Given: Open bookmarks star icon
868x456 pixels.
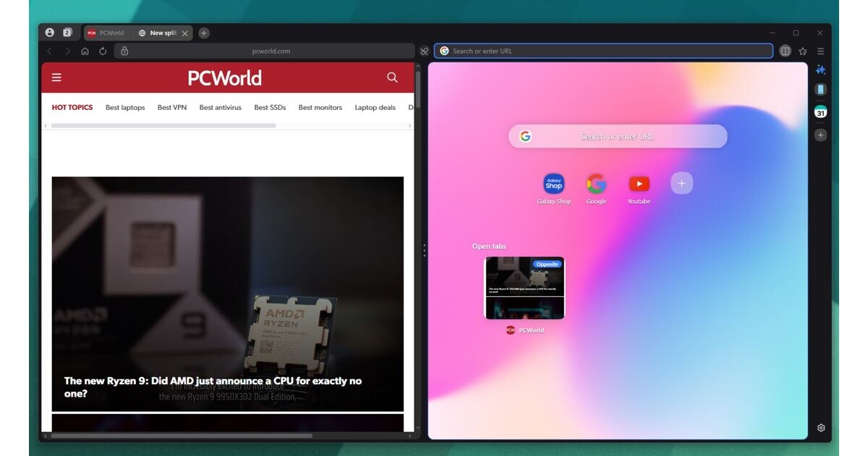Looking at the screenshot, I should [x=803, y=51].
